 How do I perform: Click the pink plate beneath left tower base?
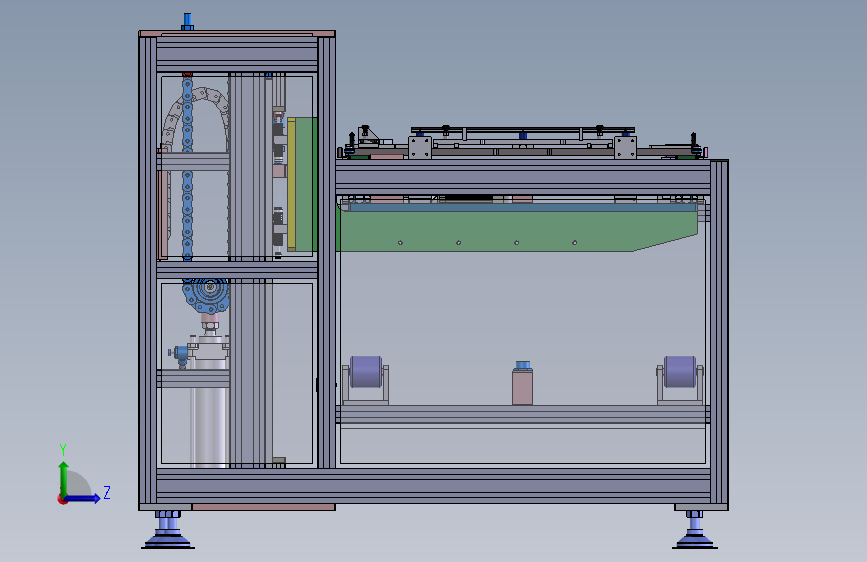263,507
